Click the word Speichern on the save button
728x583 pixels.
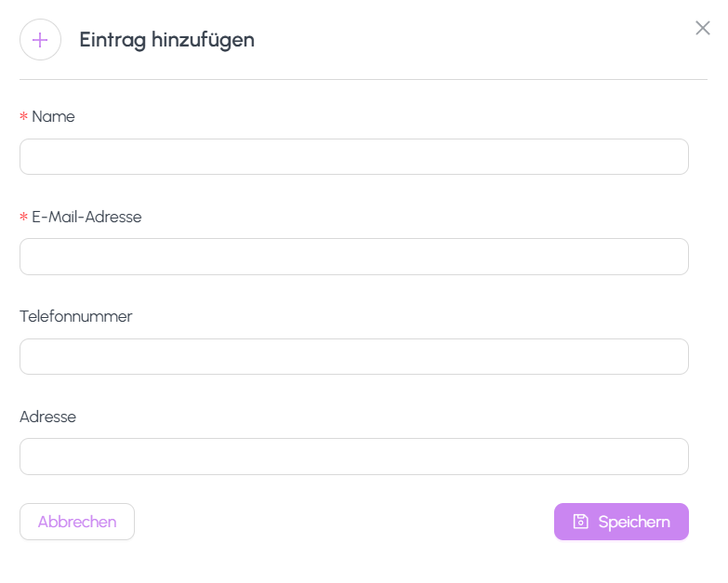(x=634, y=522)
